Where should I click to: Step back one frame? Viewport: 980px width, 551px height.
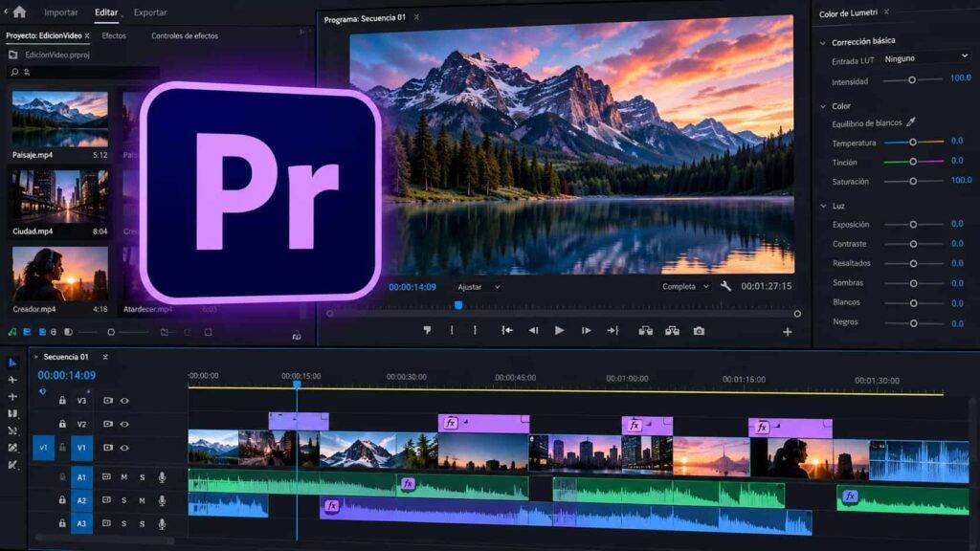tap(533, 330)
